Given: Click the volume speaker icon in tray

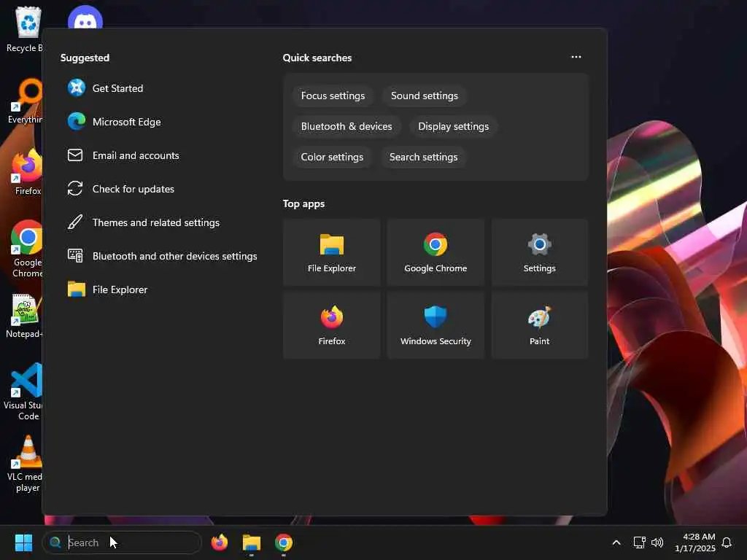Looking at the screenshot, I should coord(657,542).
